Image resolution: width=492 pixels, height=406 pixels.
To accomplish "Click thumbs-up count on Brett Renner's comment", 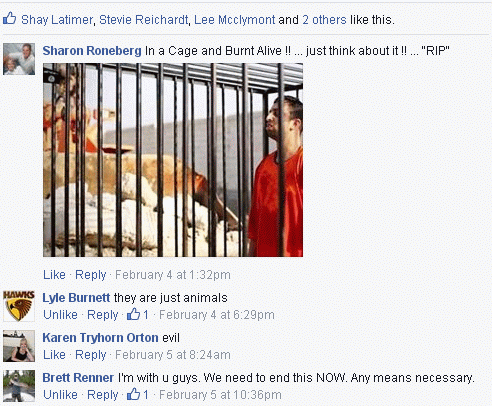I will tap(138, 394).
